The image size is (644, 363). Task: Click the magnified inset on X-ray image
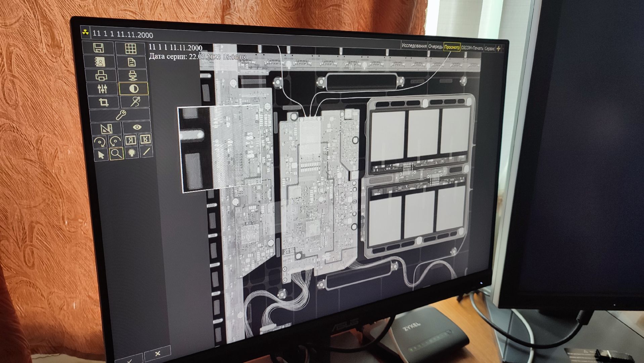pyautogui.click(x=220, y=148)
